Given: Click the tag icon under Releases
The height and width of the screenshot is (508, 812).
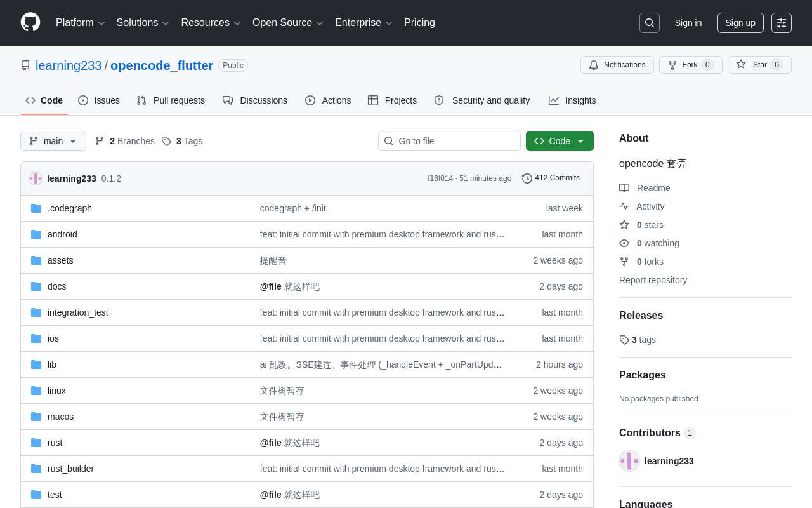Looking at the screenshot, I should pyautogui.click(x=624, y=340).
